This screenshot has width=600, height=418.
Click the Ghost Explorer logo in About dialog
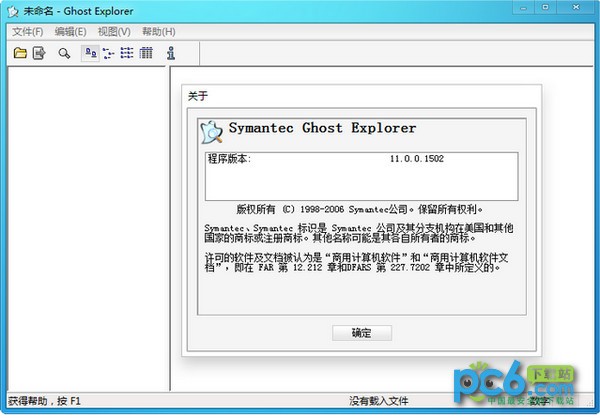pyautogui.click(x=212, y=132)
